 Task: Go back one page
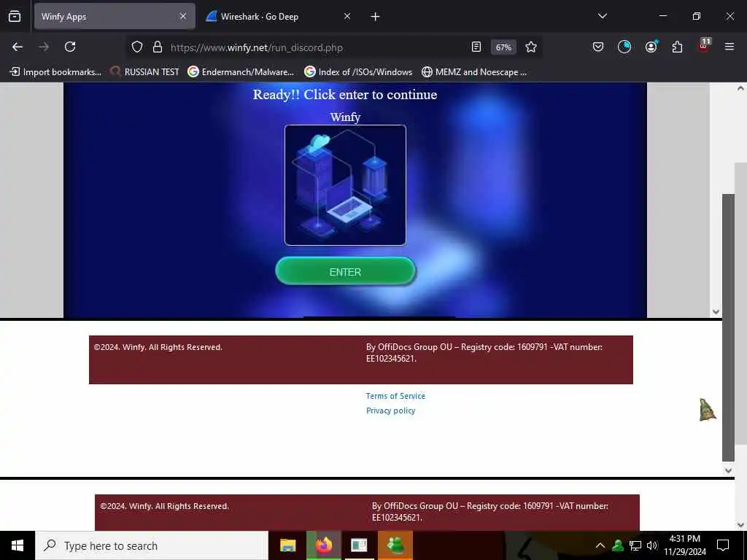[18, 47]
